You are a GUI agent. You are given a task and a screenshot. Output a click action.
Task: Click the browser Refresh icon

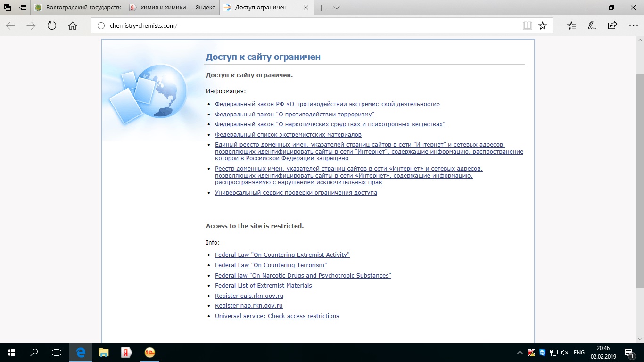[52, 26]
